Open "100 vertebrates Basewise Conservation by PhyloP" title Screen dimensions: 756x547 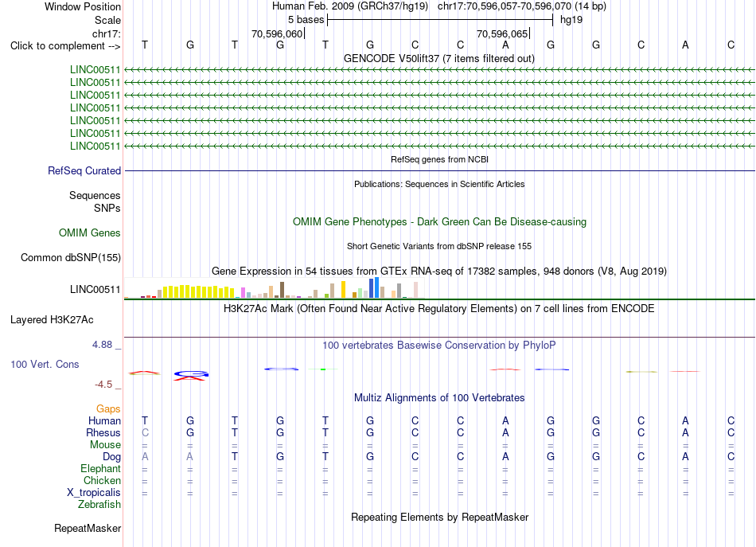click(438, 346)
